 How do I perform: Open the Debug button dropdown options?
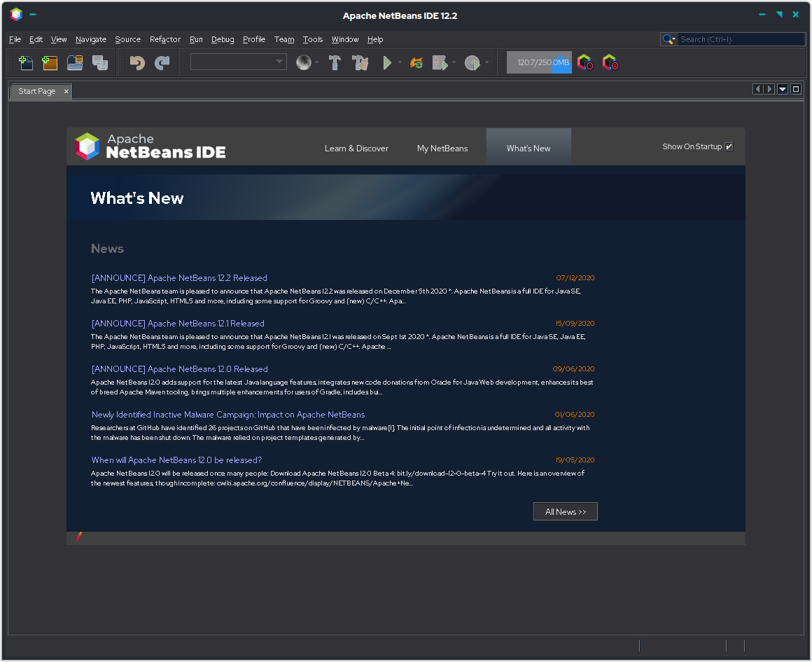point(454,62)
